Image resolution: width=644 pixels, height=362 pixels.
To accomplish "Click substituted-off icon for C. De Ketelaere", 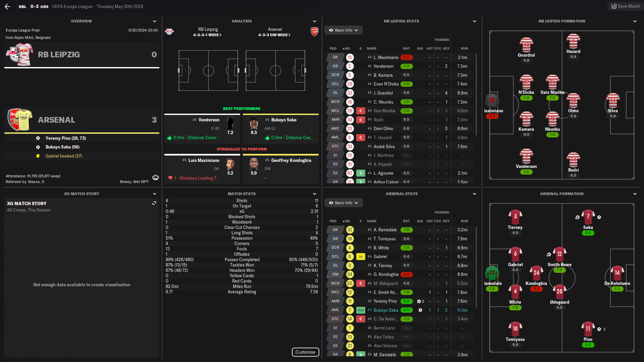I will (361, 319).
